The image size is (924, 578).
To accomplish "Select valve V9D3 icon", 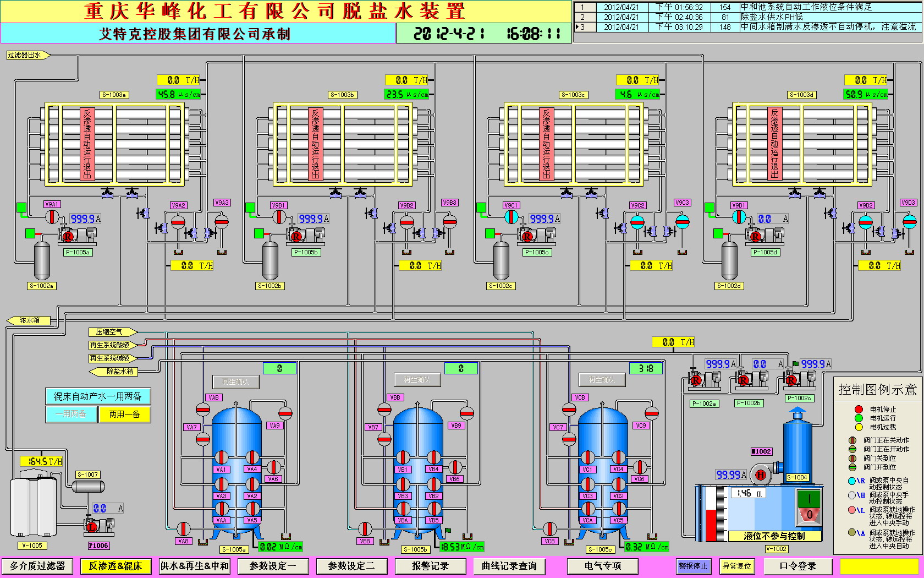I will point(910,221).
